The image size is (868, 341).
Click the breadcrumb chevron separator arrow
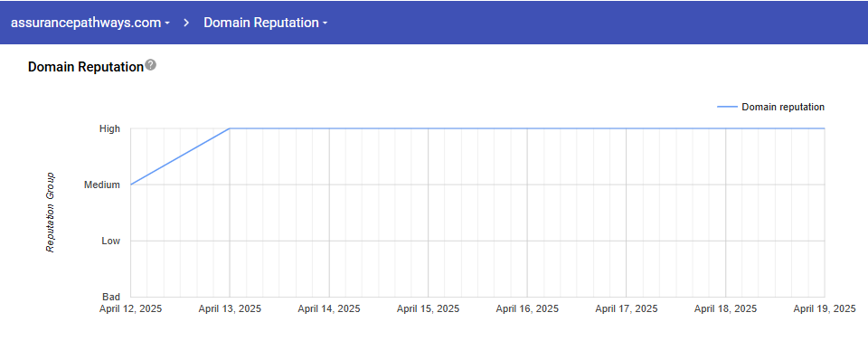point(187,23)
